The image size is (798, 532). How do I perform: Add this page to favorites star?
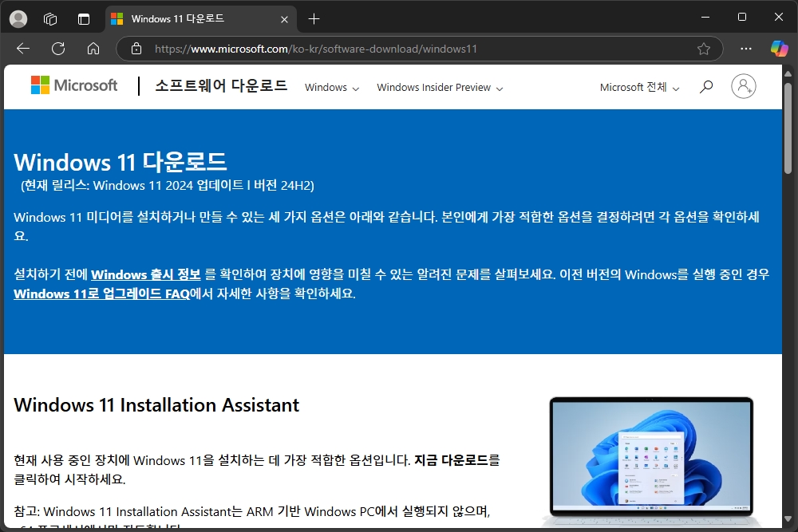point(704,49)
